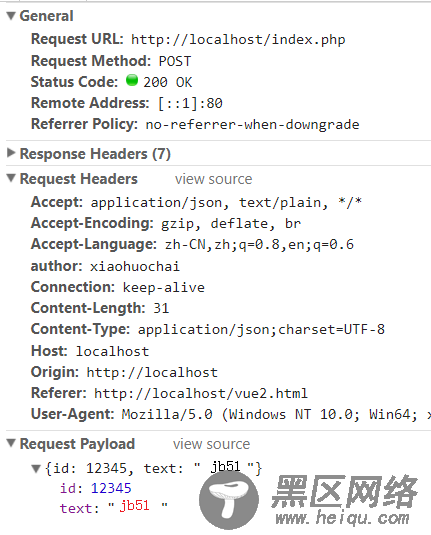Select the id value 12345 in payload
Viewport: 431px width, 535px height.
(111, 488)
